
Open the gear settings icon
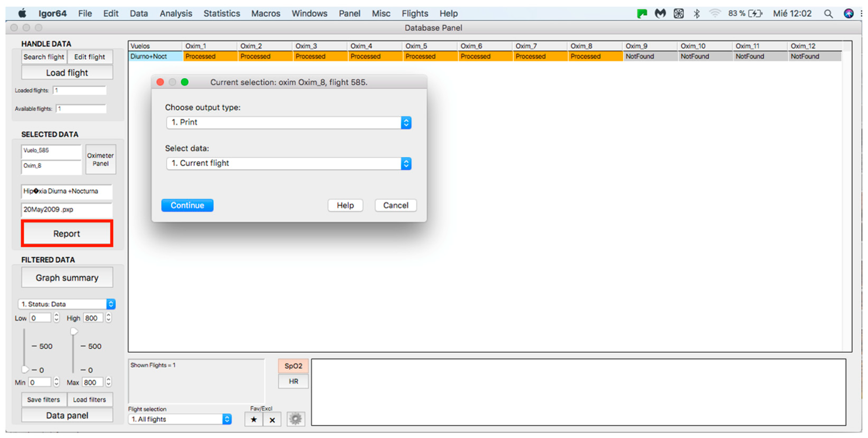point(296,419)
